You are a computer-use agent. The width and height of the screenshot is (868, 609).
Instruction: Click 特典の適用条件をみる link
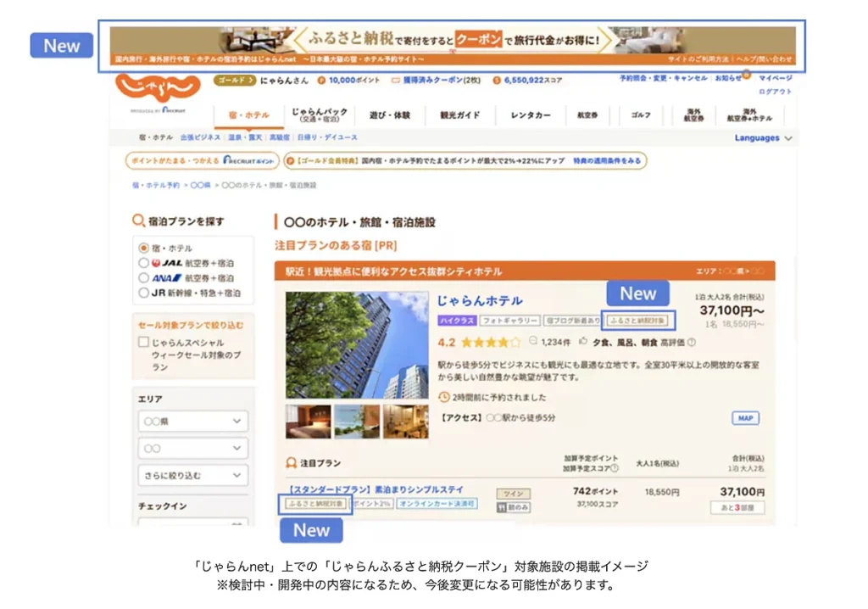(x=607, y=160)
